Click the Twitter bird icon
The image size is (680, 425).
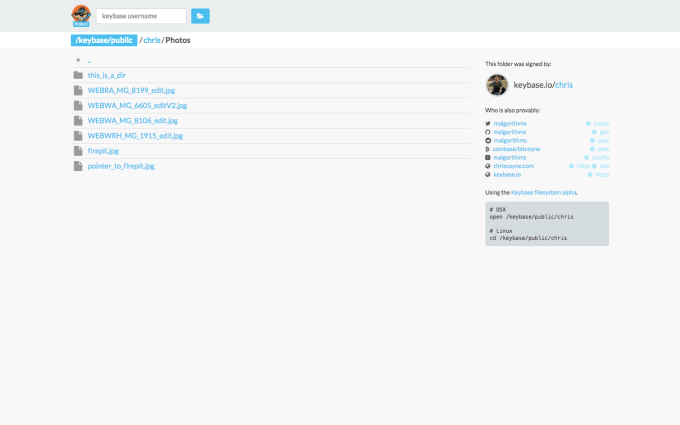point(488,124)
